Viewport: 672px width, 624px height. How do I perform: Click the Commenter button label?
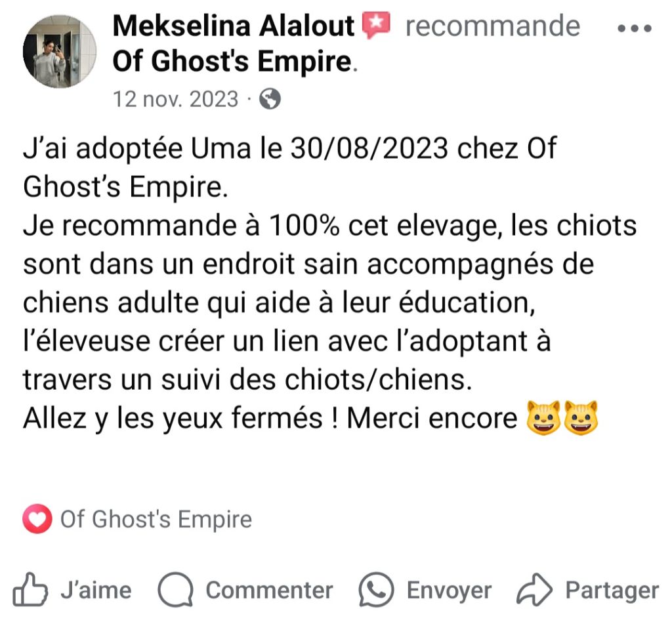269,590
